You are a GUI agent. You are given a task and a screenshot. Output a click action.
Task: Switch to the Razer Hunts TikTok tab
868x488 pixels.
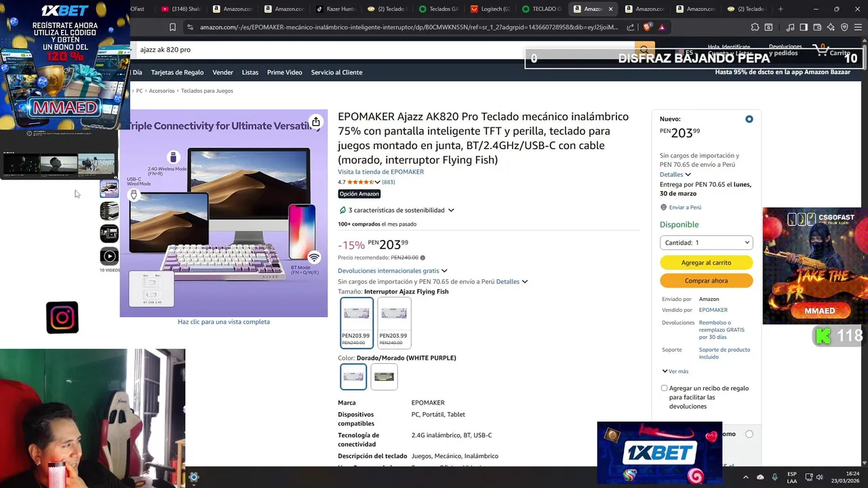336,9
